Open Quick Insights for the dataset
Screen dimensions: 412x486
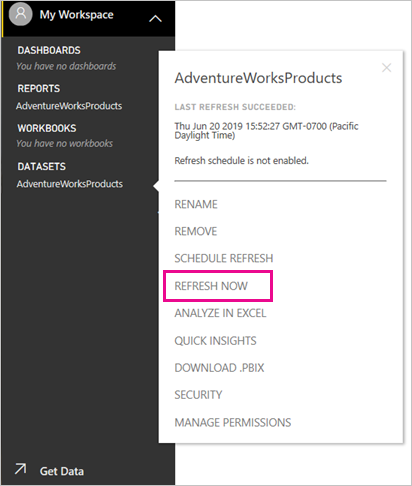[x=215, y=341]
